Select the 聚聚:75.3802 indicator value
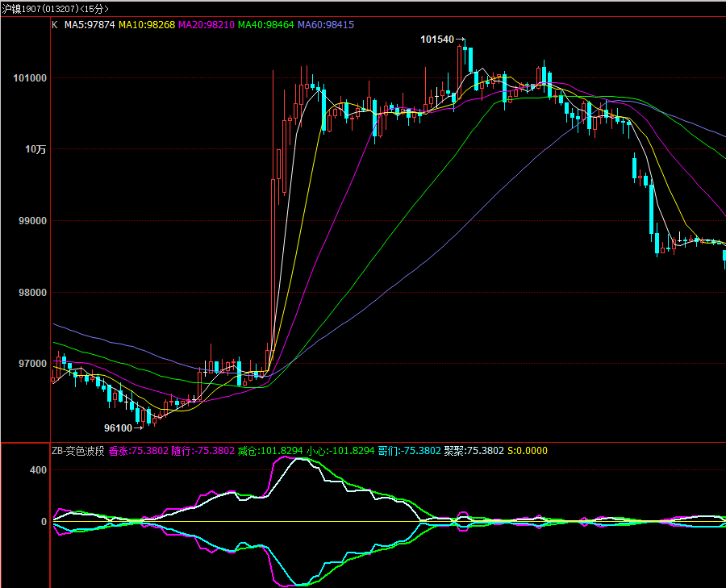 (x=474, y=451)
